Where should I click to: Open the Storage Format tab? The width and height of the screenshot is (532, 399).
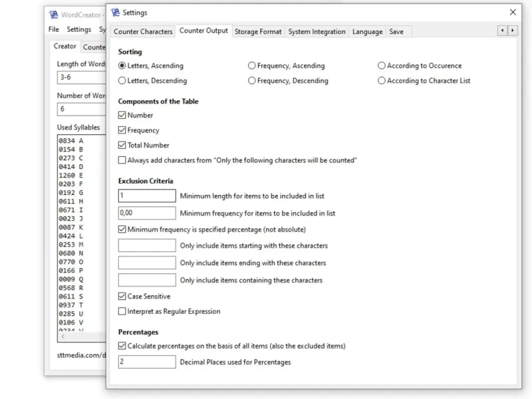pos(258,31)
